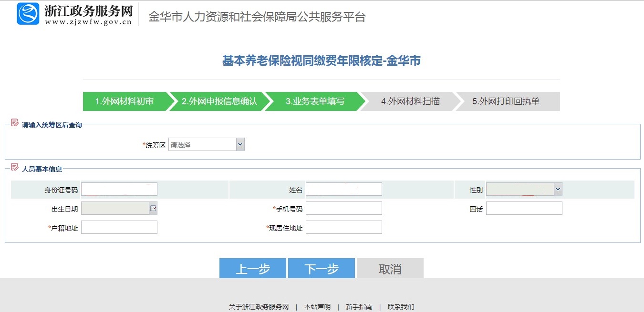This screenshot has width=644, height=312.
Task: Click the www.zjzwfw.gov.cn site address text
Action: (x=88, y=21)
